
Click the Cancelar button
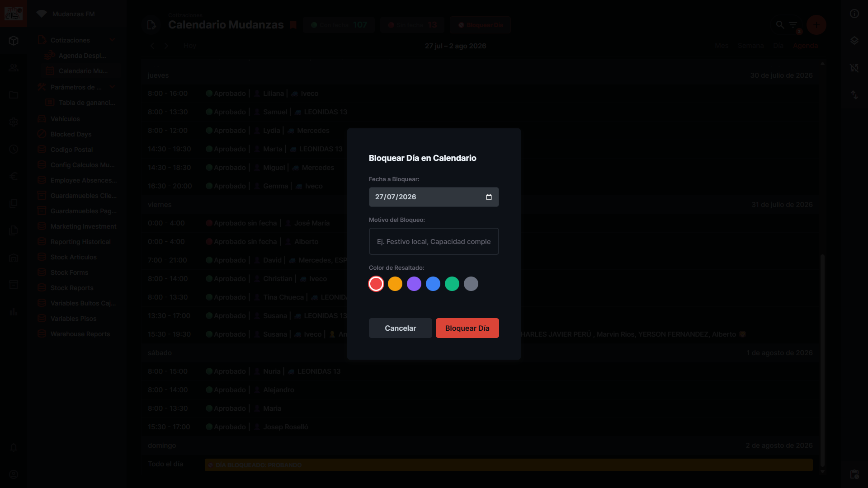pos(401,328)
